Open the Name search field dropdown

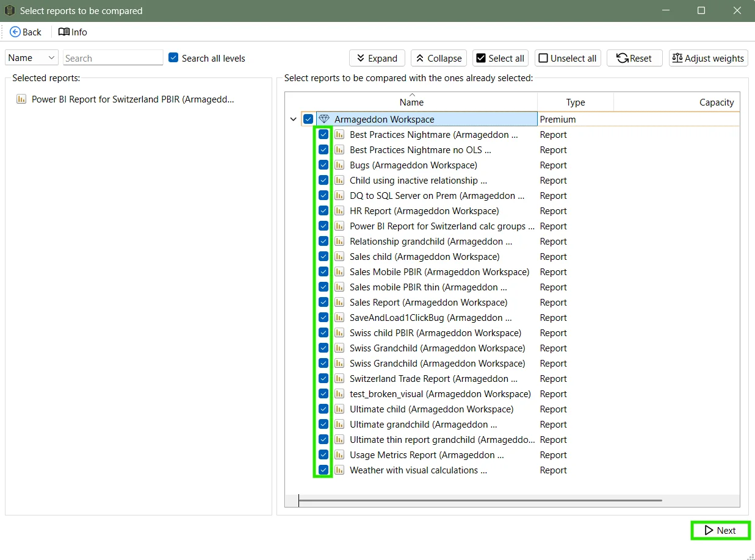click(x=32, y=58)
